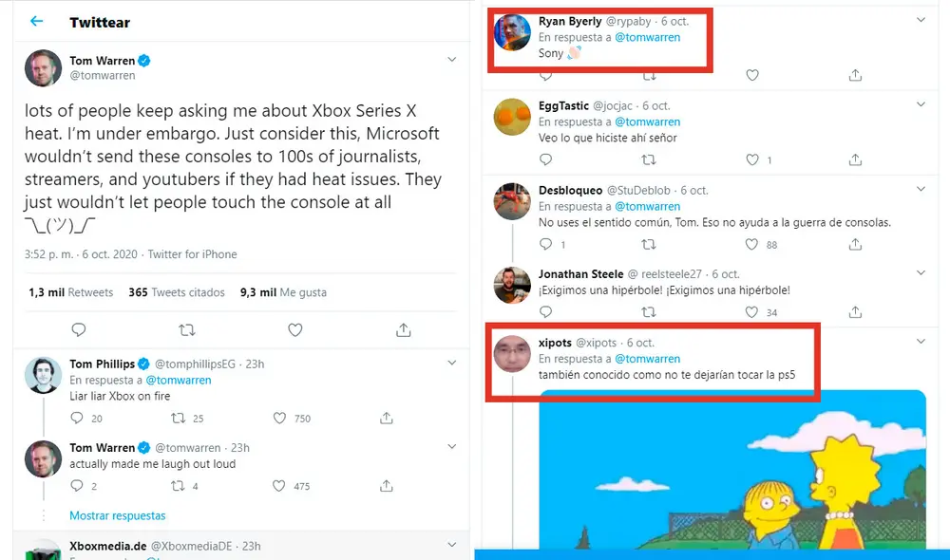Open the share icon on Ryan Byerly's reply

[854, 74]
